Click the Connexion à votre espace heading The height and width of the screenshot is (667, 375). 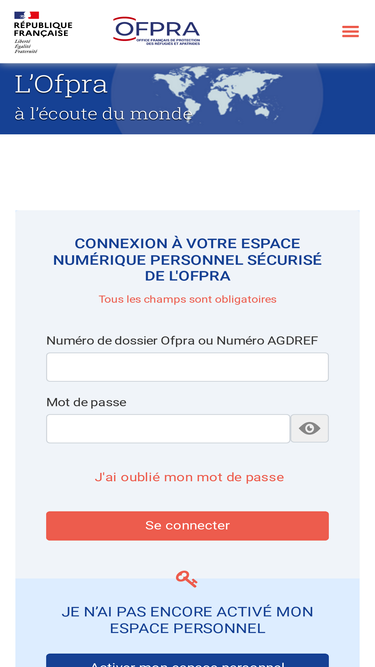188,259
